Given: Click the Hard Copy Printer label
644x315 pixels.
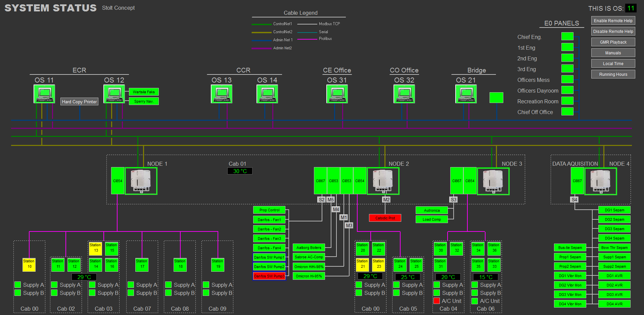Looking at the screenshot, I should (x=79, y=102).
